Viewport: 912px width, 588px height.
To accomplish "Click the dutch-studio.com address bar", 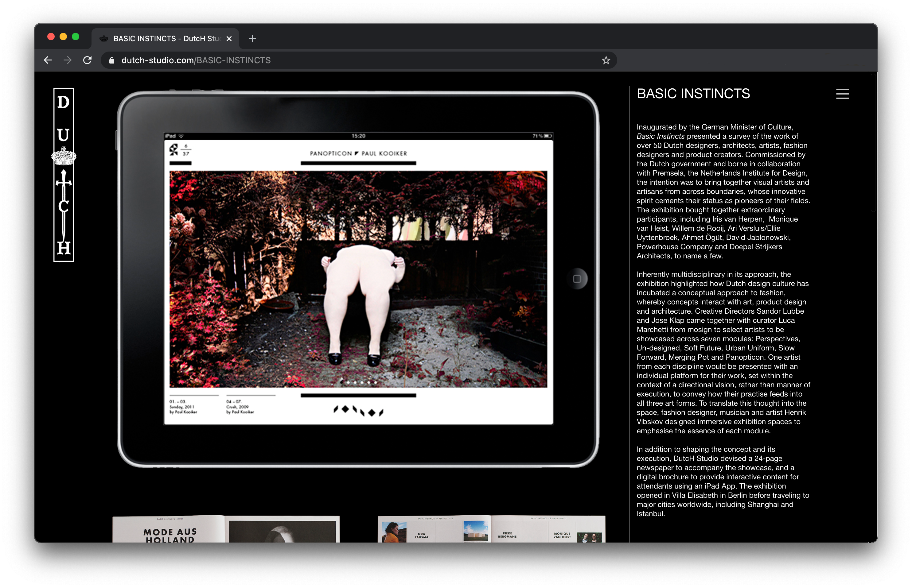I will [x=359, y=60].
